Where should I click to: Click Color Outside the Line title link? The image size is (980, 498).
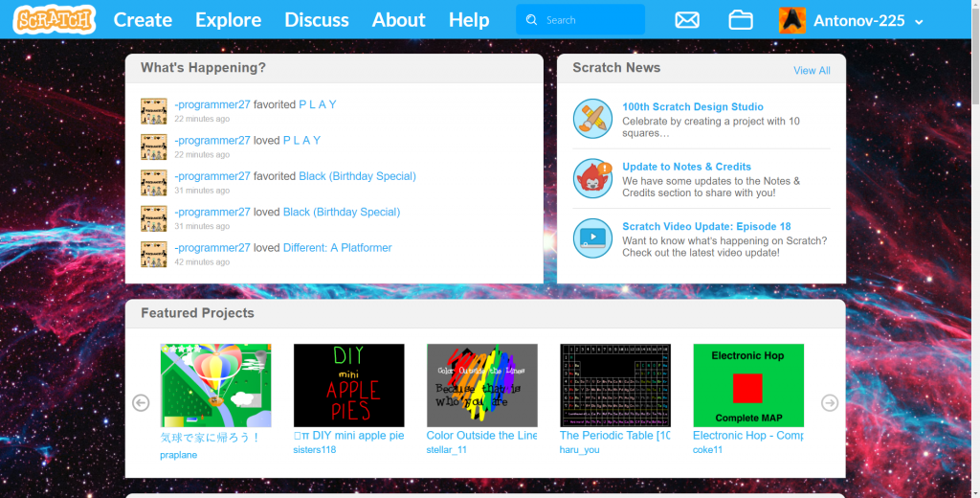click(x=482, y=436)
